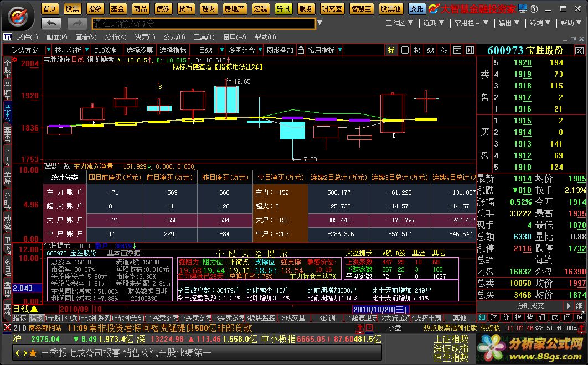Click the red gear icon at chart corner
This screenshot has height=365, width=588.
click(x=15, y=60)
